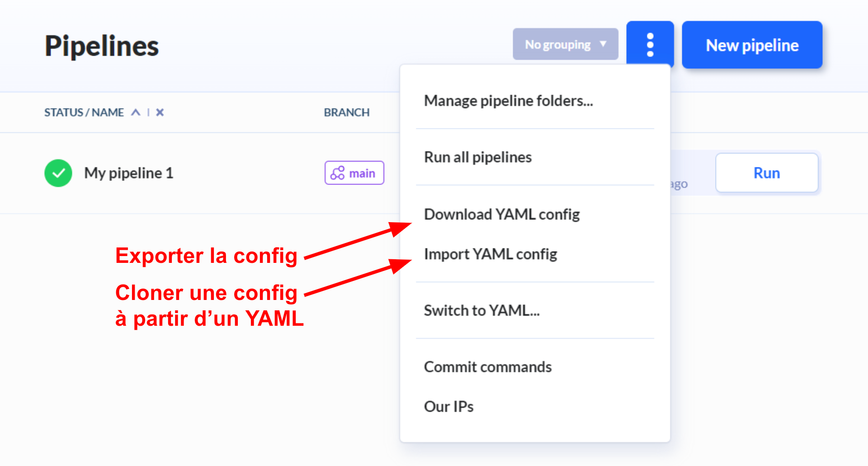Viewport: 868px width, 466px height.
Task: Sort by STATUS / NAME column header
Action: pyautogui.click(x=84, y=112)
